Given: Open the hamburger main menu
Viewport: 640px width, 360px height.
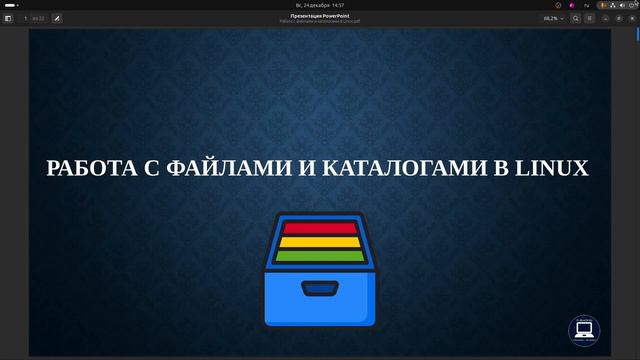Looking at the screenshot, I should tap(589, 18).
